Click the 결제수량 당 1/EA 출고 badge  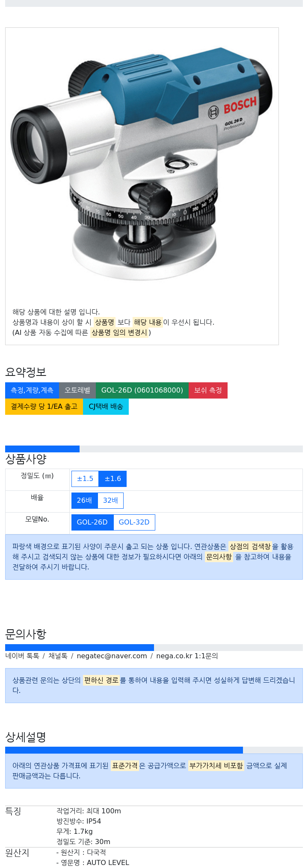44,407
